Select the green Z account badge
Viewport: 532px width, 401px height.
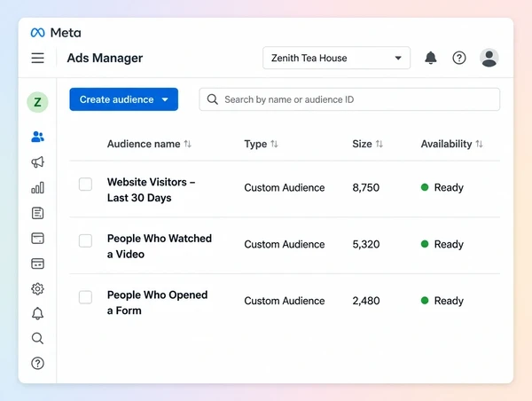click(x=37, y=102)
